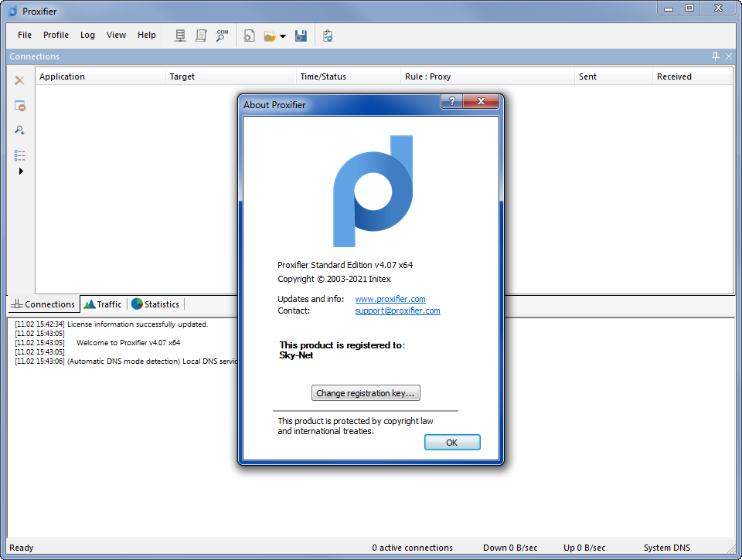
Task: Click the block connection sidebar icon
Action: pos(20,106)
